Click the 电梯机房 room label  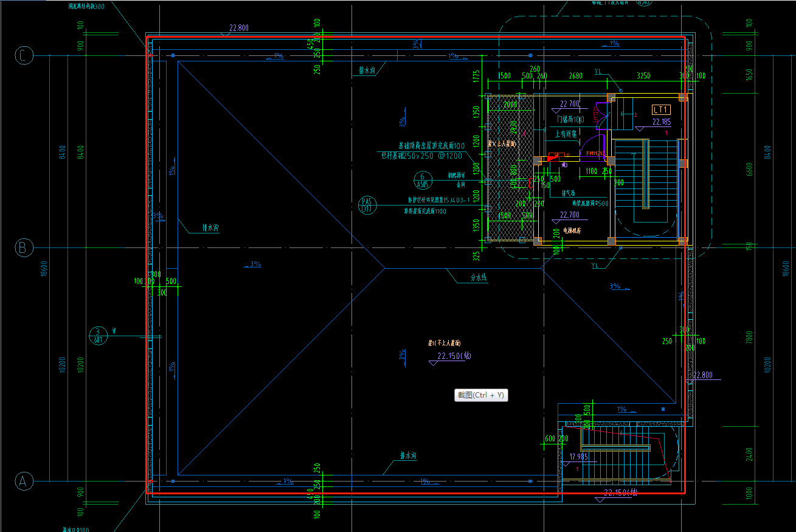[572, 230]
